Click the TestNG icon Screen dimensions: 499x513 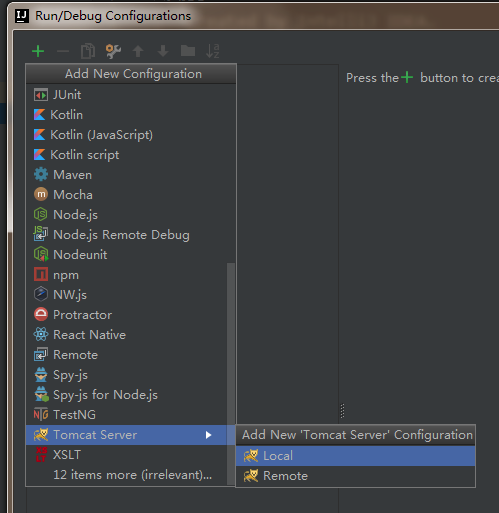click(x=41, y=414)
